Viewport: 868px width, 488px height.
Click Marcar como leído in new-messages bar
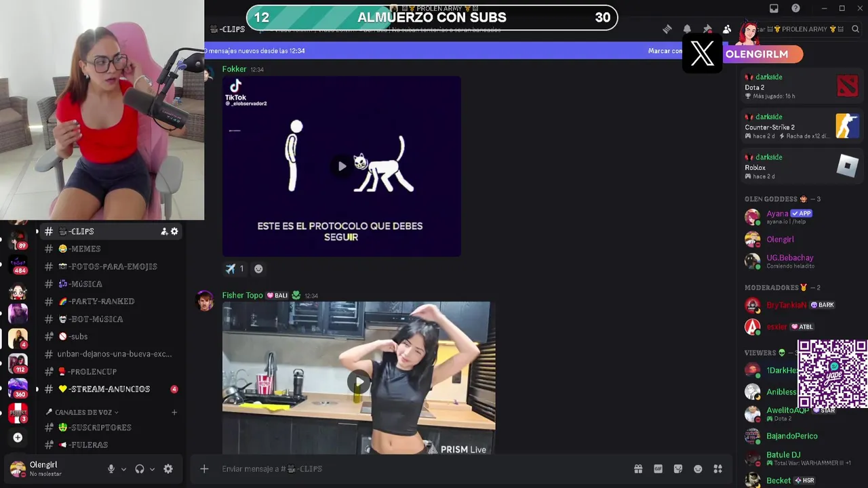(x=665, y=51)
